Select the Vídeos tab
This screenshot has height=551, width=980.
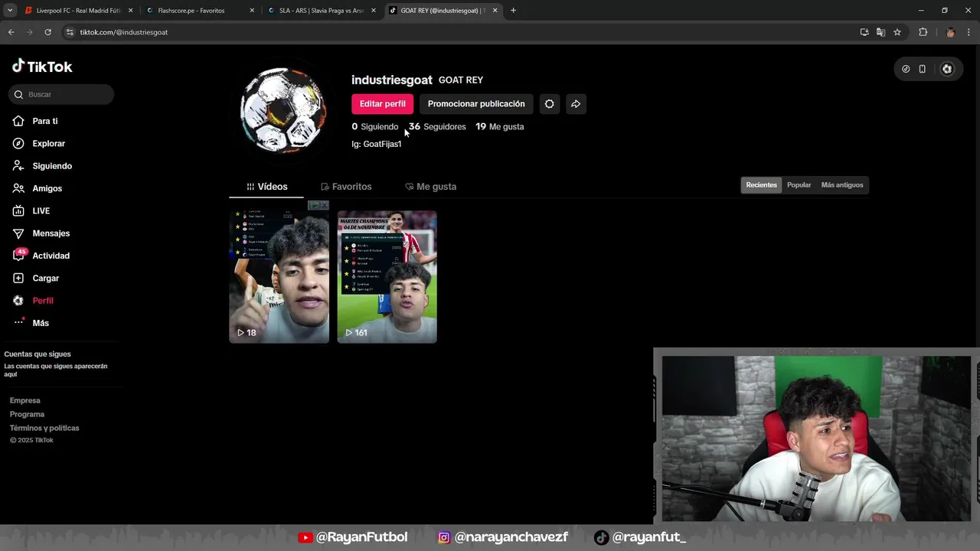[266, 187]
